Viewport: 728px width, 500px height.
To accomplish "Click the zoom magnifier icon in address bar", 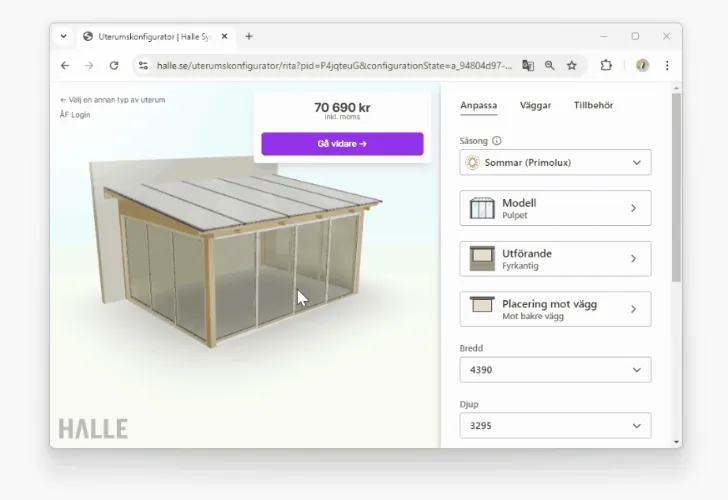I will (550, 65).
